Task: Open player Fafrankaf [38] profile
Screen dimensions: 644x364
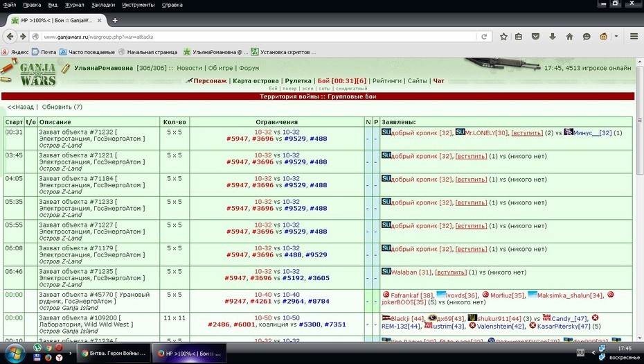Action: pyautogui.click(x=412, y=295)
